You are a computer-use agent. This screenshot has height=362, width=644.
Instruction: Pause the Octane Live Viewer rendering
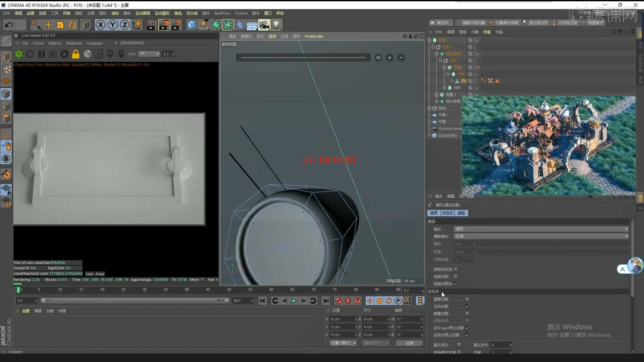point(42,54)
